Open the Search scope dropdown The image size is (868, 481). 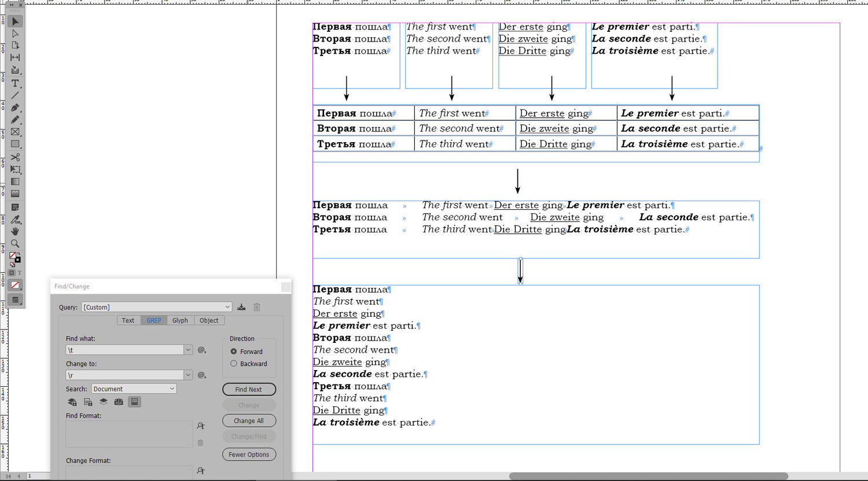point(133,389)
